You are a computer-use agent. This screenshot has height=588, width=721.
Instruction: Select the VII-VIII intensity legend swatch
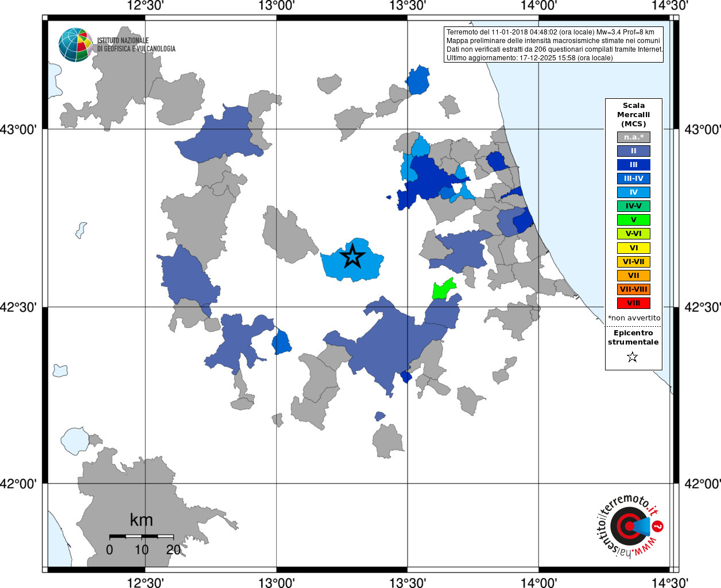[x=634, y=289]
